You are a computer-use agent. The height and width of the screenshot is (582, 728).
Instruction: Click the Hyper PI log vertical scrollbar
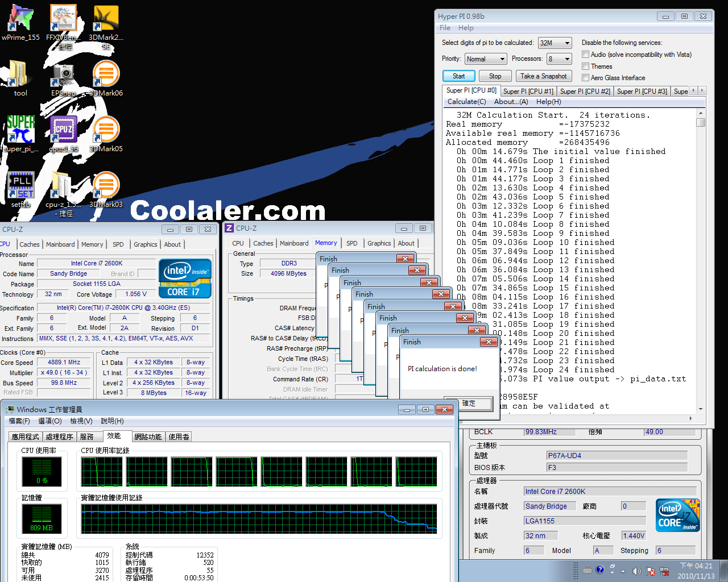pos(701,261)
